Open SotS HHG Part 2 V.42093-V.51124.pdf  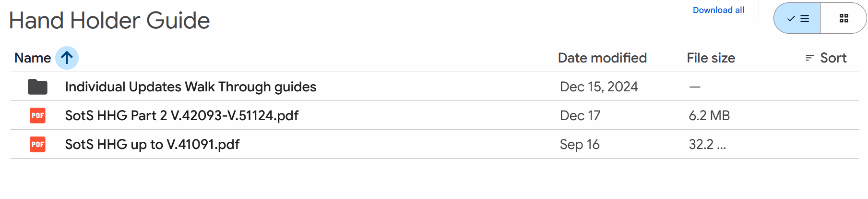[x=181, y=116]
